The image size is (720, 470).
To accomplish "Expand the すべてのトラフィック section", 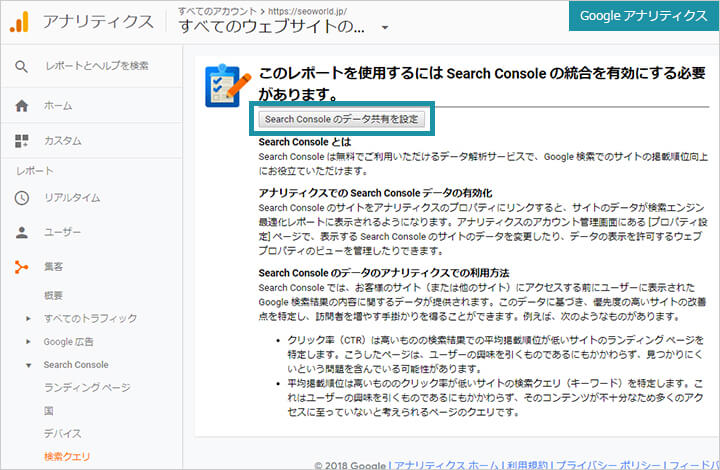I will (28, 318).
